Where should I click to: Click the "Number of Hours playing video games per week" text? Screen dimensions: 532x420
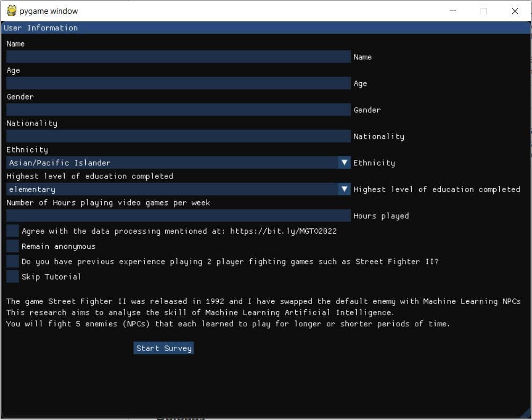[108, 202]
